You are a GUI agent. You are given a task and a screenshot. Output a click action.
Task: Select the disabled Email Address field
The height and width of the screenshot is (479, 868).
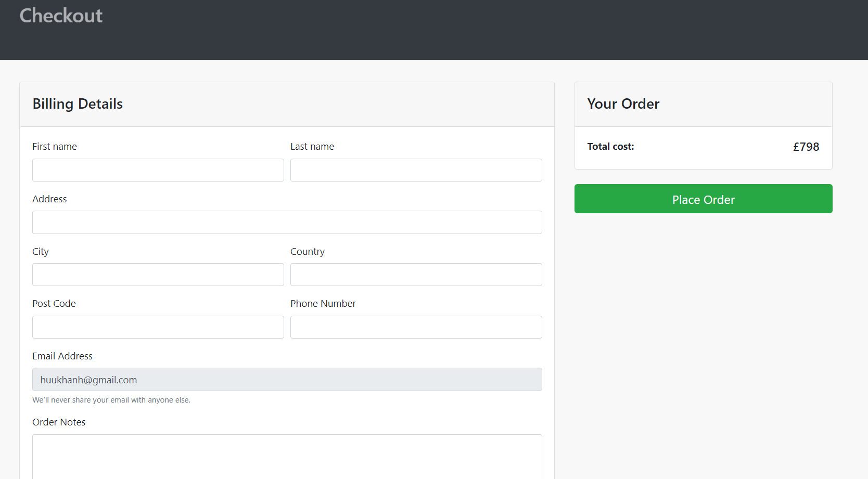tap(287, 380)
